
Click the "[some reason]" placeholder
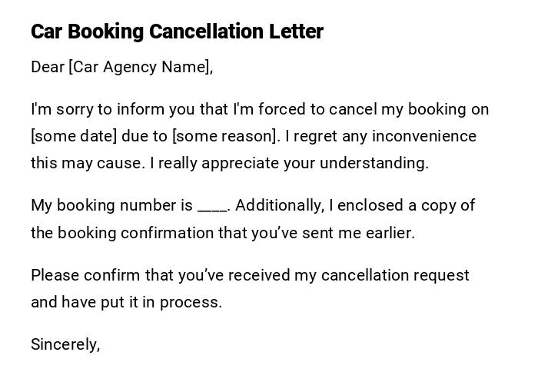click(226, 136)
